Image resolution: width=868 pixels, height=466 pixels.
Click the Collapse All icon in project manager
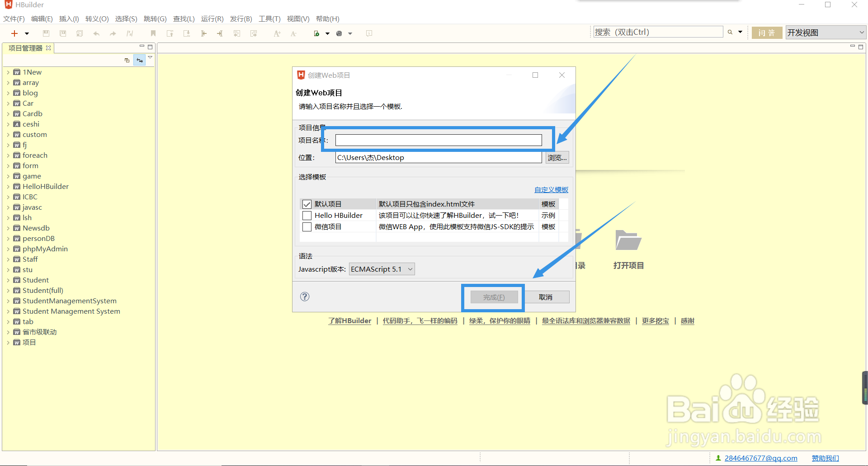click(x=127, y=60)
